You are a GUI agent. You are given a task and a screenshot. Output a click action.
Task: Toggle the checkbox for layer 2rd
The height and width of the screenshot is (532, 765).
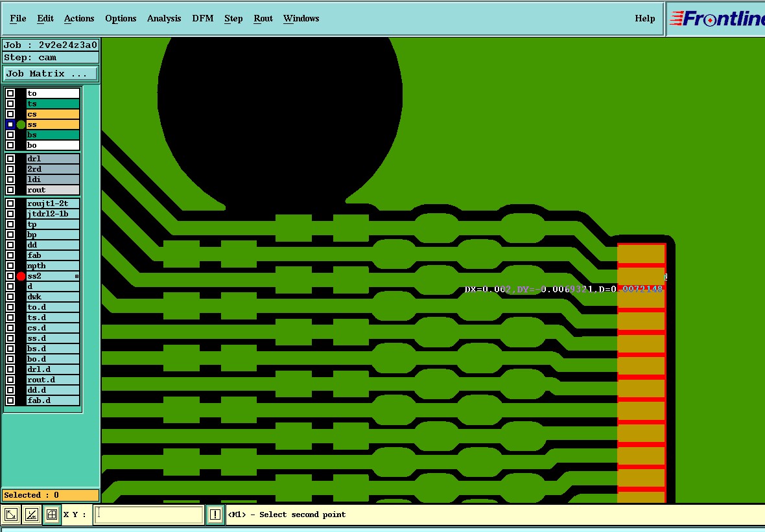click(x=10, y=169)
